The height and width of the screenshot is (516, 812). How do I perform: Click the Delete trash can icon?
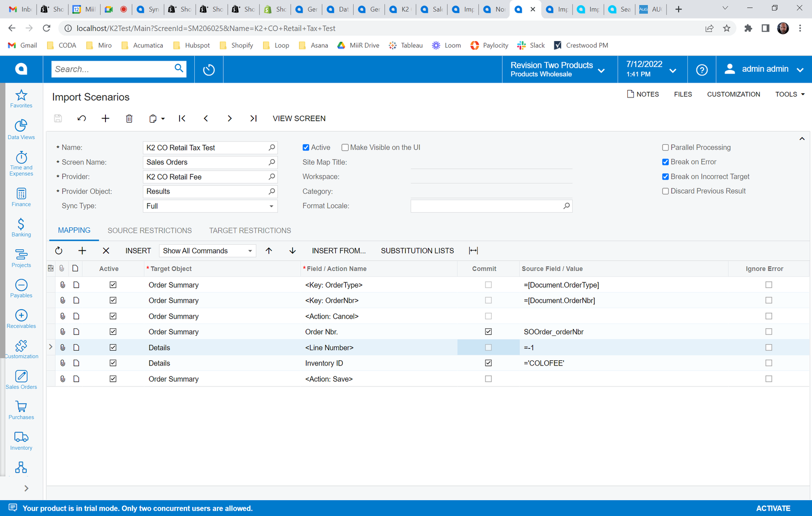coord(129,118)
